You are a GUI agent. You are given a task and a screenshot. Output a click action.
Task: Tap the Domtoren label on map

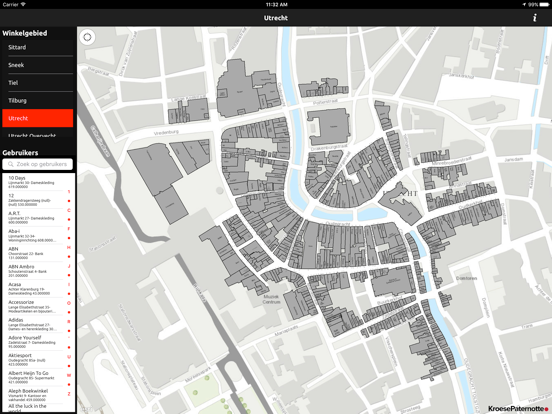(466, 278)
